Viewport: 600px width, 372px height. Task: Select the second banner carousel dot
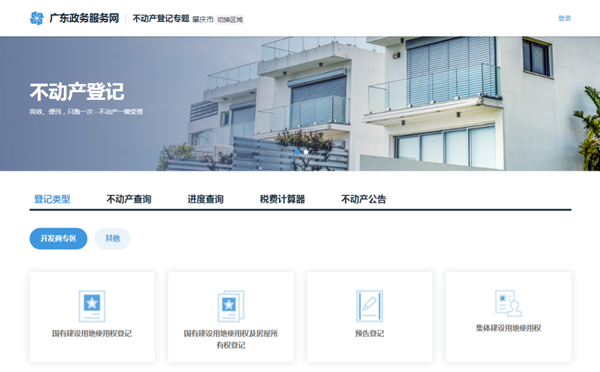[306, 152]
